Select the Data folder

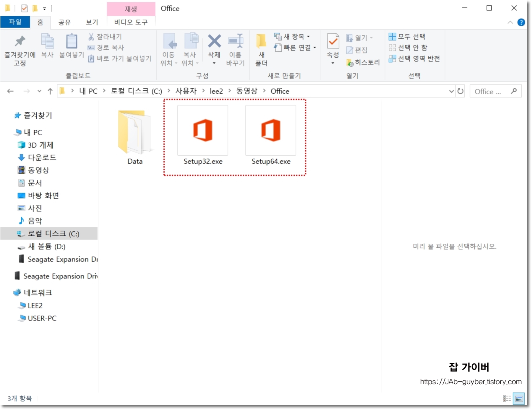click(135, 137)
